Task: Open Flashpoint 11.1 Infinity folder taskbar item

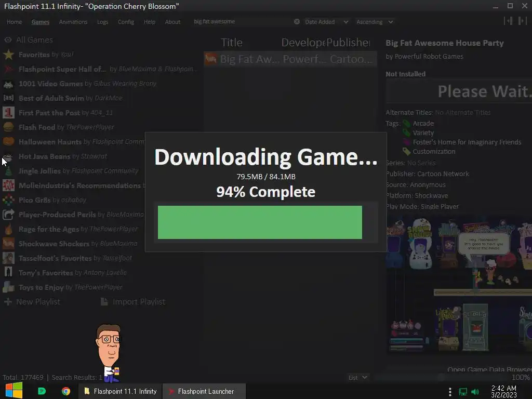Action: pos(121,391)
